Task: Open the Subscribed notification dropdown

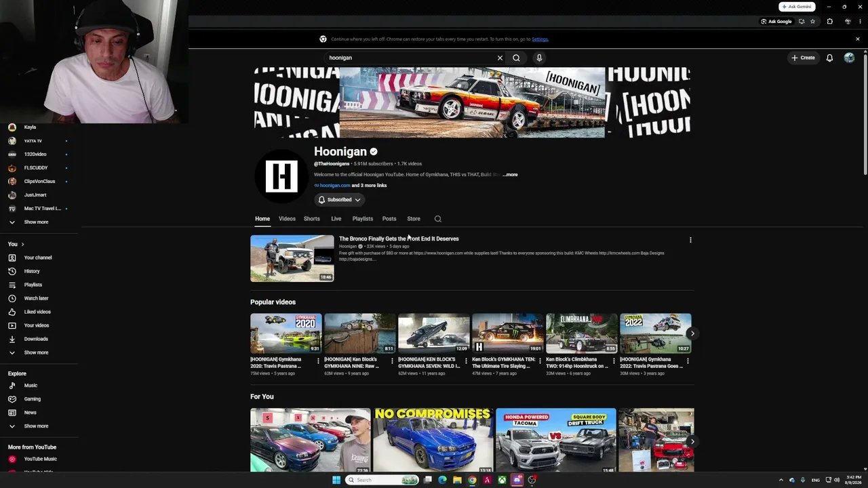Action: 340,200
